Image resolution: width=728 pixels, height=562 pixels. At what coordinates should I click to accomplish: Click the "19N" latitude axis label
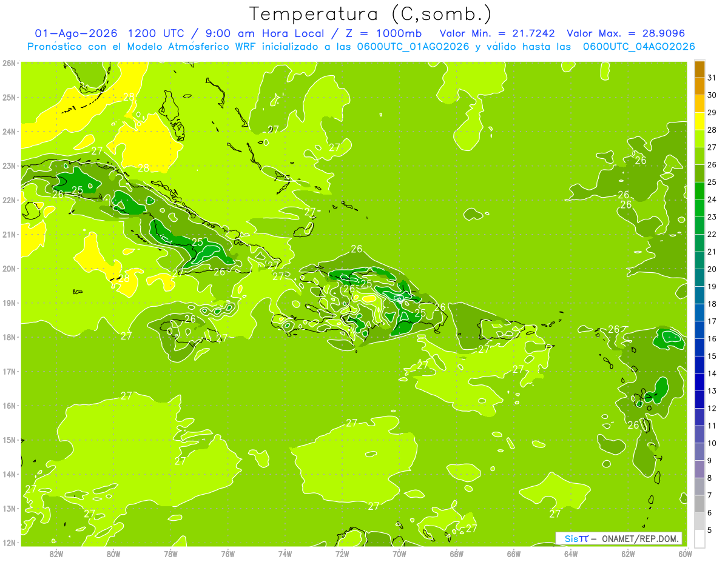pyautogui.click(x=9, y=303)
